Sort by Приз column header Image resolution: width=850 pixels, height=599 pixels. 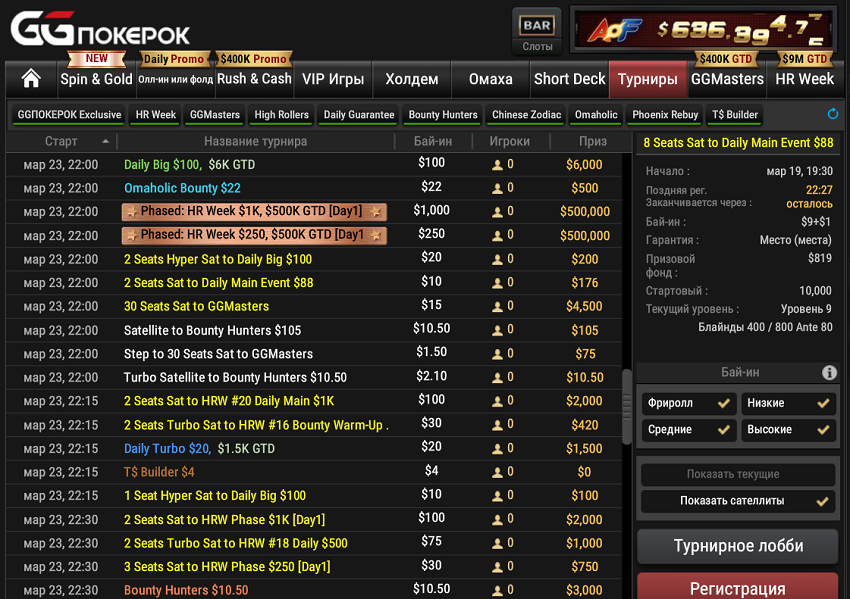pyautogui.click(x=593, y=141)
